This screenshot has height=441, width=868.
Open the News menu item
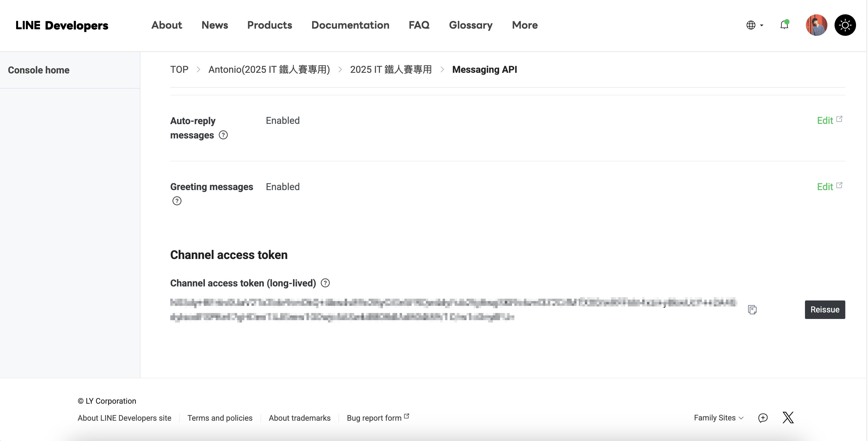click(x=215, y=25)
